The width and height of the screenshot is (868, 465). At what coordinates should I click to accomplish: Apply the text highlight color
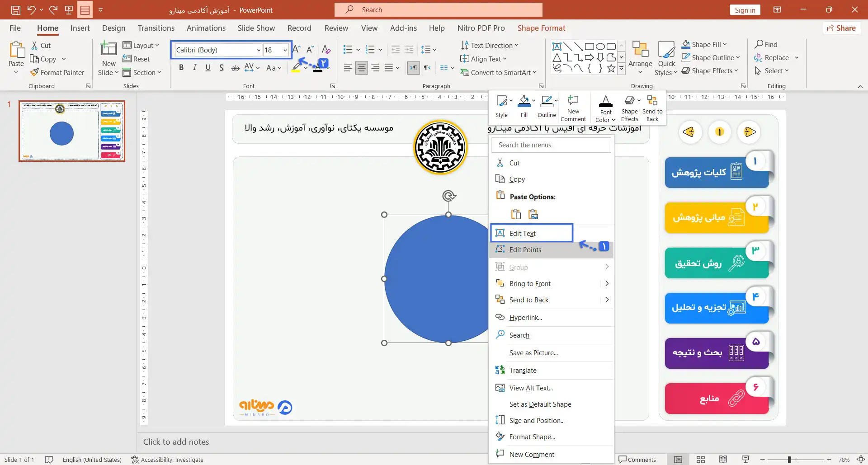(296, 68)
